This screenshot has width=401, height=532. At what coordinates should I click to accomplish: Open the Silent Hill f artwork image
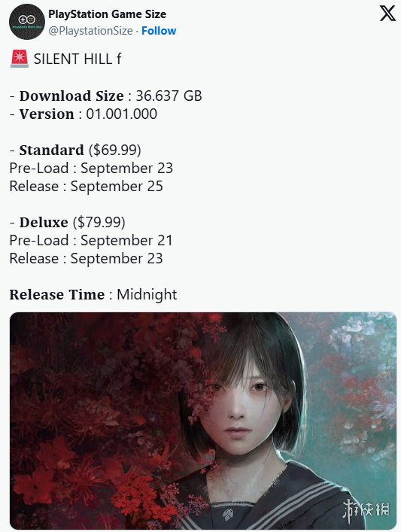coord(203,421)
